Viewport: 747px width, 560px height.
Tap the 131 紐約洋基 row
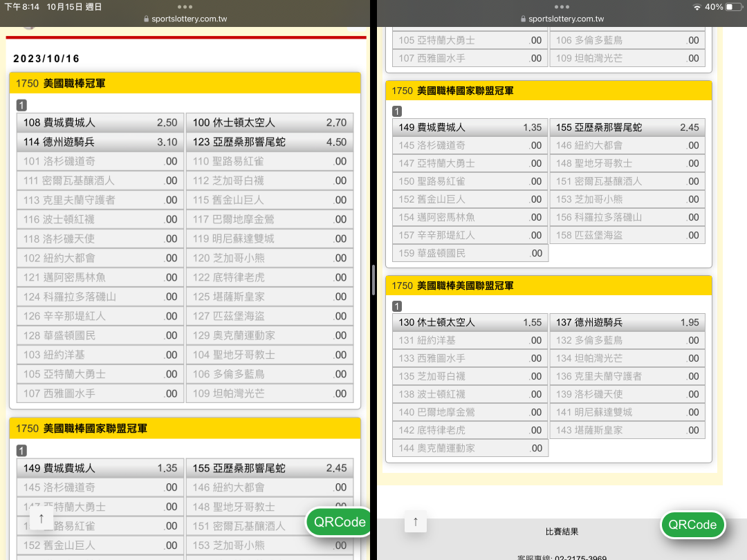coord(470,340)
